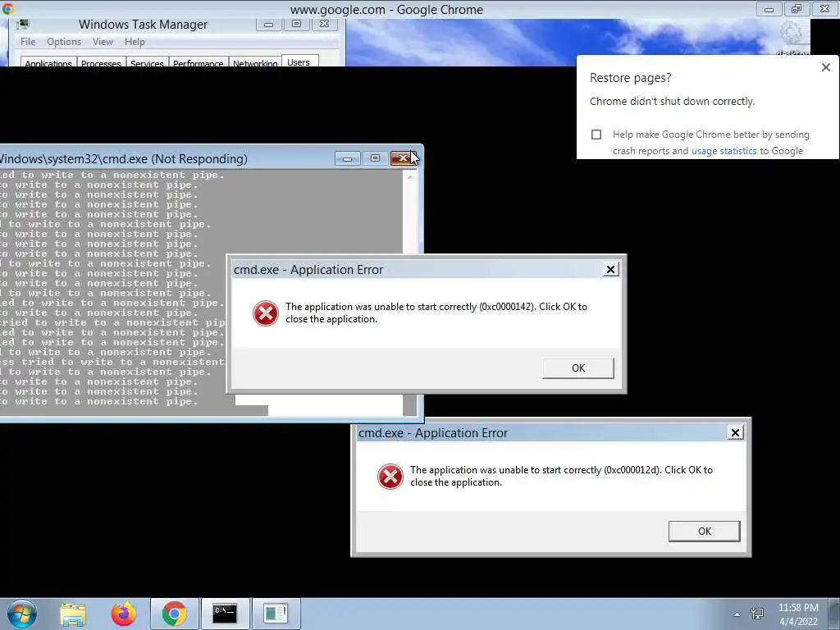This screenshot has height=630, width=840.
Task: Click the red error icon in 0xc000012d dialog
Action: (x=390, y=477)
